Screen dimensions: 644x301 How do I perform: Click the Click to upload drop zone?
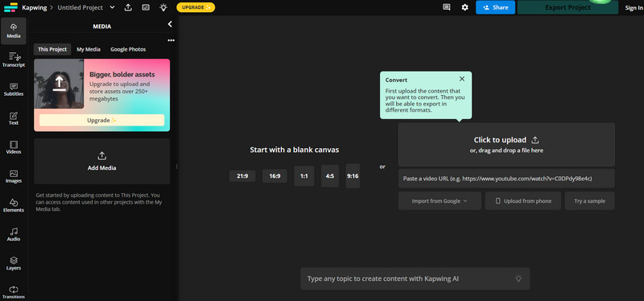tap(506, 145)
